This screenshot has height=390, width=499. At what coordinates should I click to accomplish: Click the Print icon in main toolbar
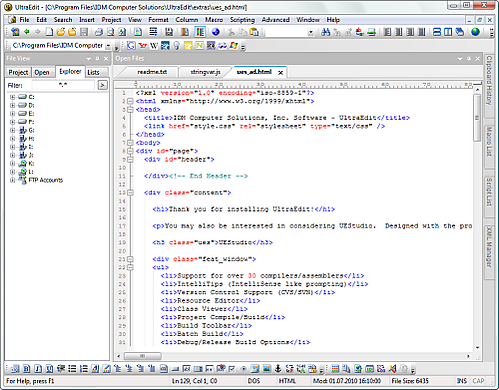pyautogui.click(x=99, y=32)
